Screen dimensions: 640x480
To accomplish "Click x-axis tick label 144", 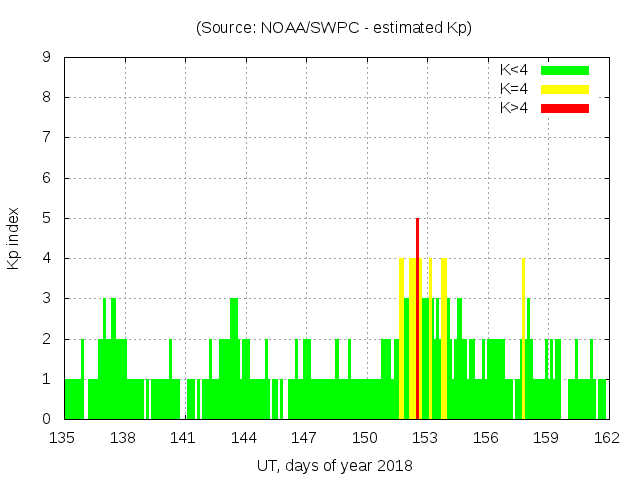I will pyautogui.click(x=244, y=438).
